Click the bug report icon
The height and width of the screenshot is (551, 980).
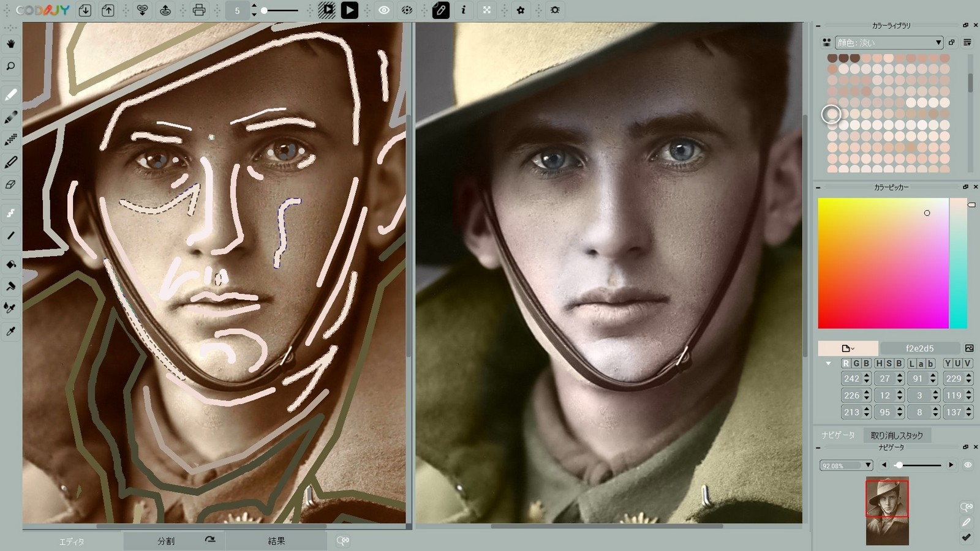(555, 10)
